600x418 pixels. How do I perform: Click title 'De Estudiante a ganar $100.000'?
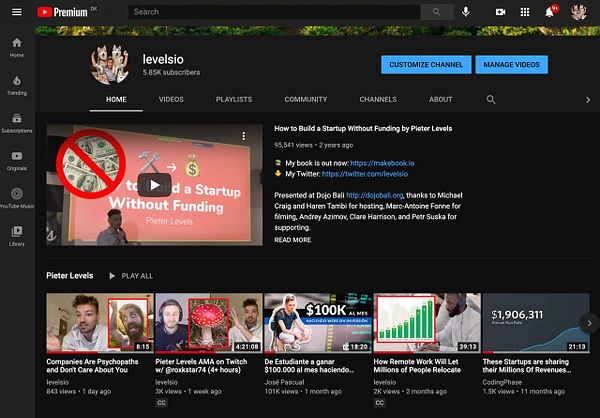point(309,366)
